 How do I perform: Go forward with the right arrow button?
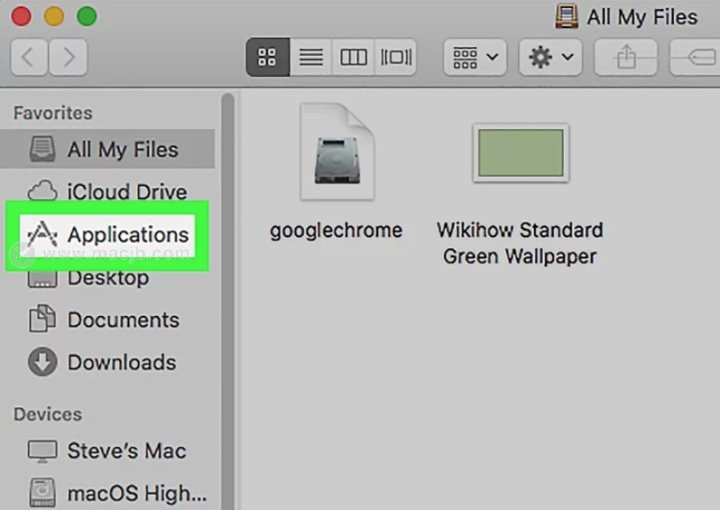tap(68, 57)
